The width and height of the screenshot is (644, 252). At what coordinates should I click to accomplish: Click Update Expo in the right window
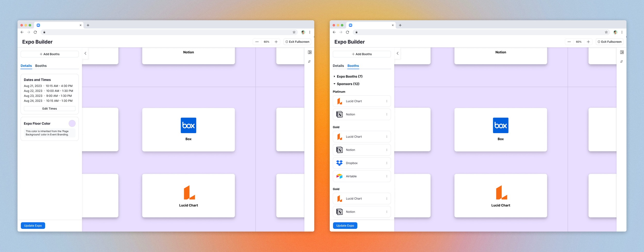(x=345, y=226)
